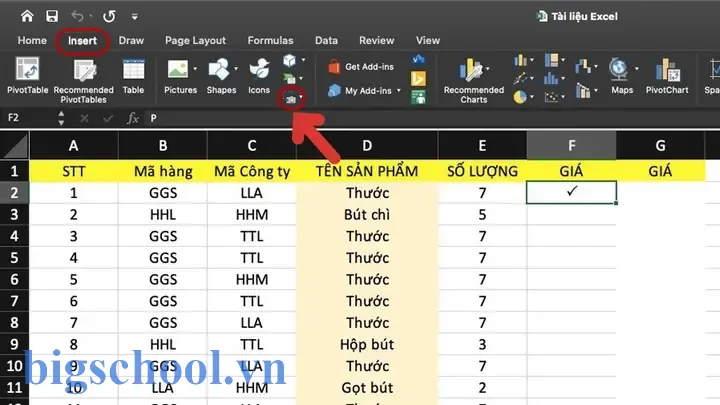Viewport: 720px width, 405px height.
Task: Select the row 5 header
Action: [14, 258]
